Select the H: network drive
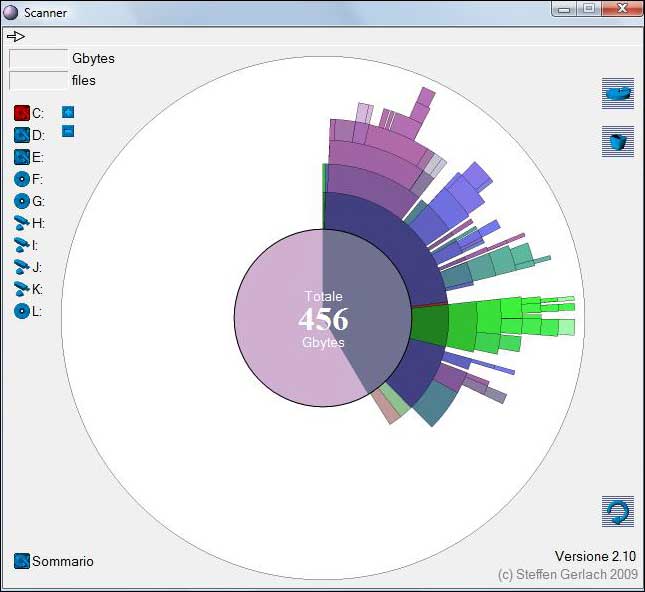 point(22,223)
